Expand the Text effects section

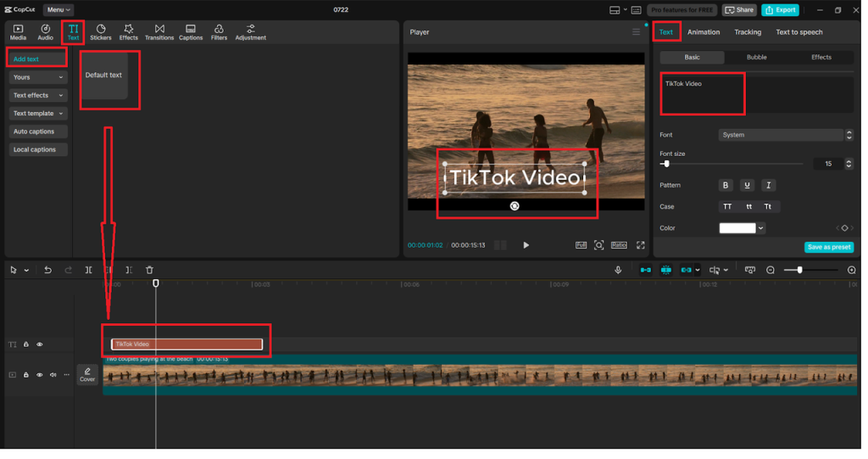coord(36,95)
